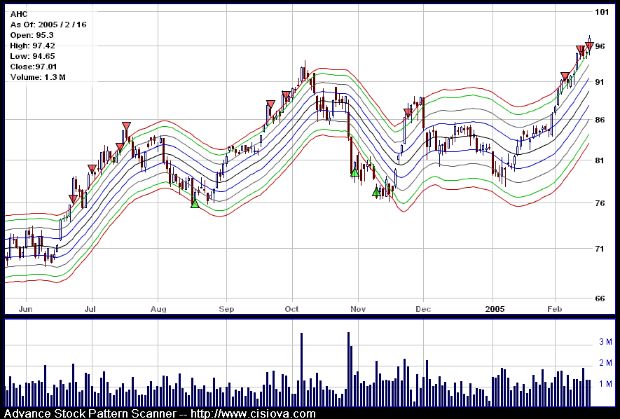Click the 2005 year label on time axis
This screenshot has height=419, width=620.
click(495, 309)
